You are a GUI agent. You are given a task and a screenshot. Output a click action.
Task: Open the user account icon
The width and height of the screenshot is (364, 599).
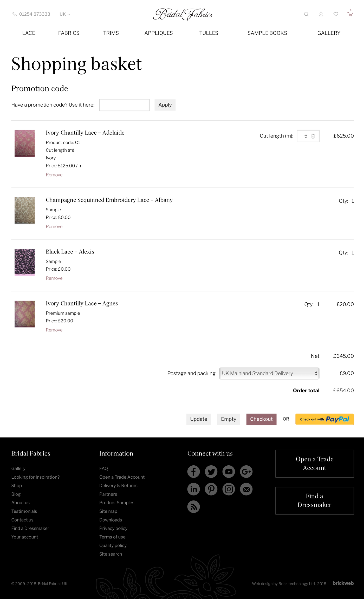[x=321, y=14]
